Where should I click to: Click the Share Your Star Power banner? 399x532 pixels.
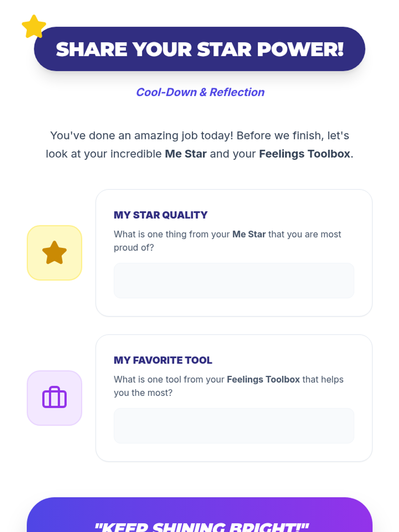coord(199,49)
